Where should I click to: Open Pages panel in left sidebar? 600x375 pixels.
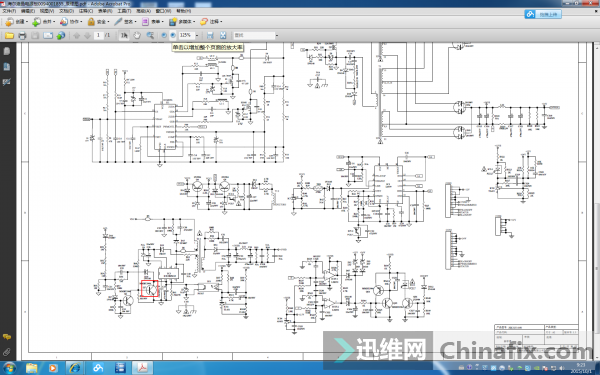7,51
